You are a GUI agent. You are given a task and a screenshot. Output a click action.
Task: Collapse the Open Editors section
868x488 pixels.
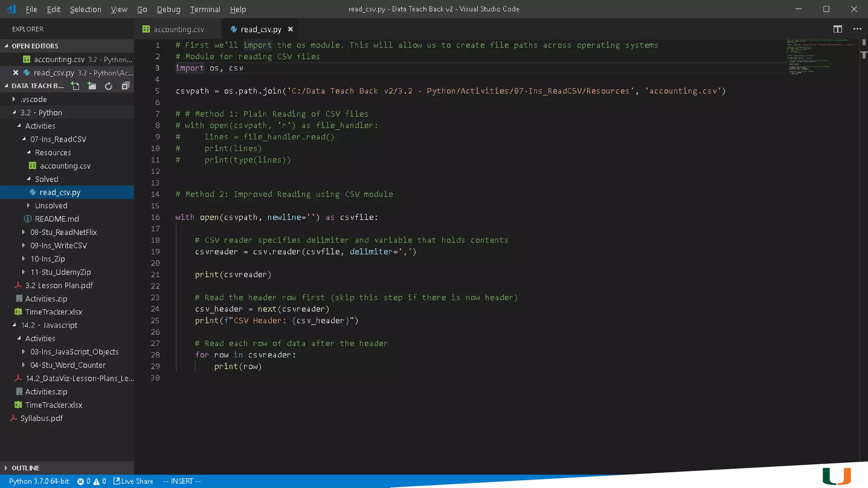point(35,46)
